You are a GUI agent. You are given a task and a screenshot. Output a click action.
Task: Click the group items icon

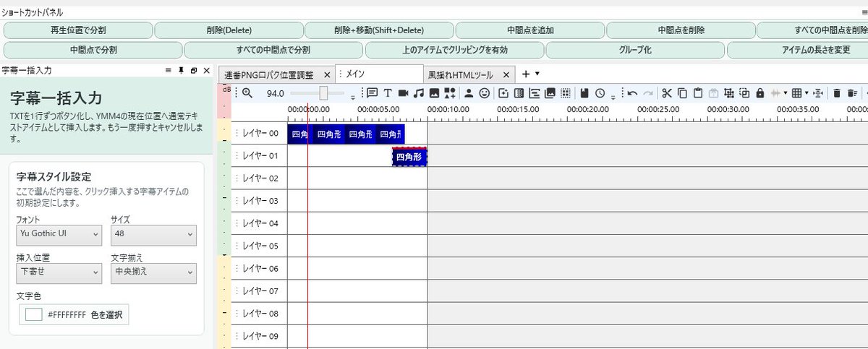729,93
